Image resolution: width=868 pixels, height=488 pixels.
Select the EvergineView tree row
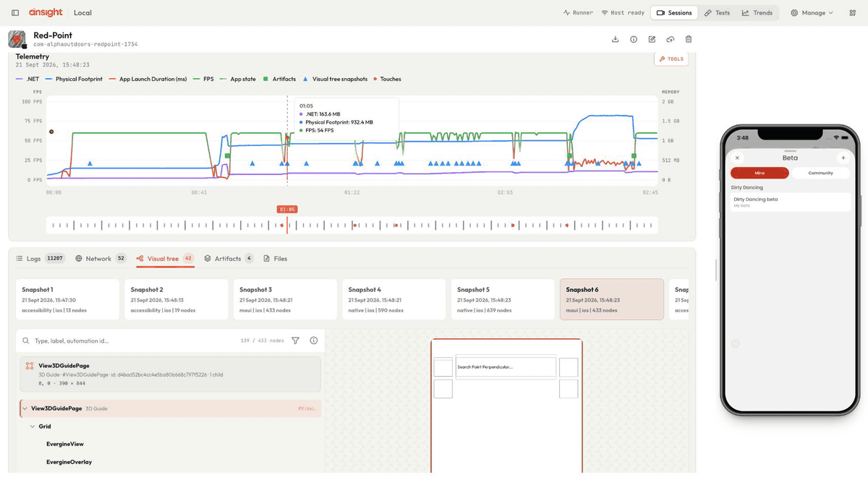[x=171, y=444]
